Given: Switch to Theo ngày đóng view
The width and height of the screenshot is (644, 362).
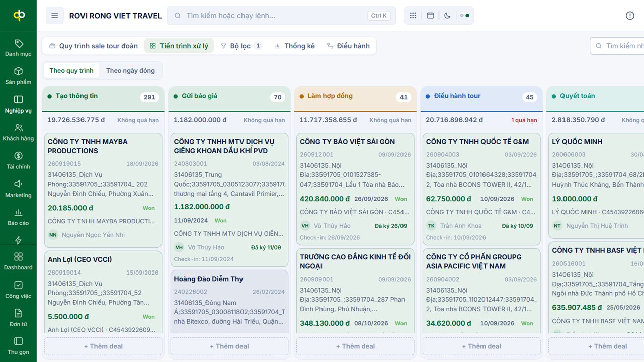Looking at the screenshot, I should click(x=130, y=71).
